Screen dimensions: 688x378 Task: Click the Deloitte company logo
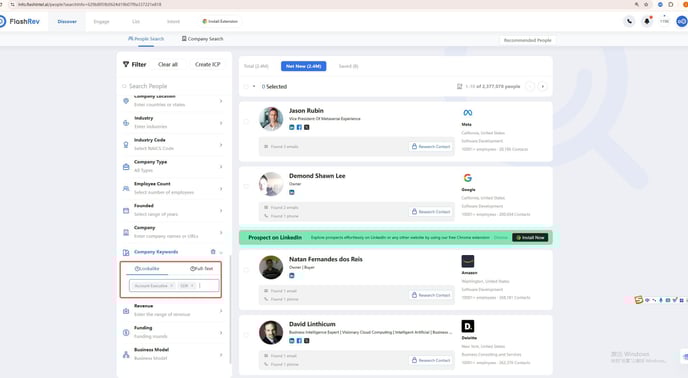[x=468, y=326]
